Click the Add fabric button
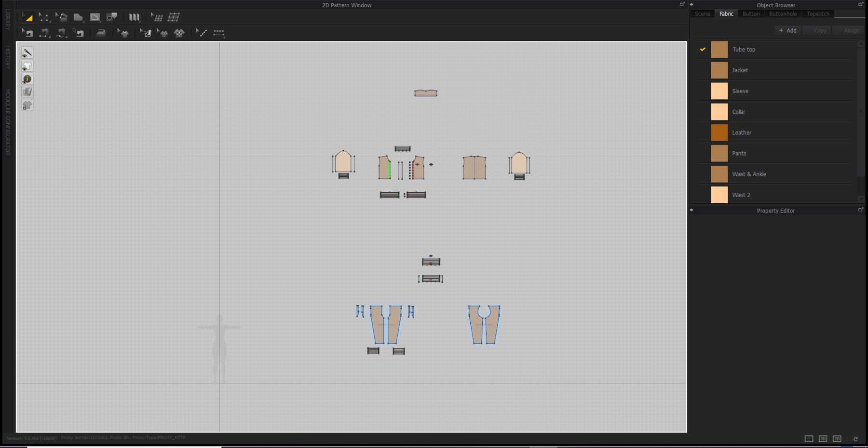Image resolution: width=868 pixels, height=448 pixels. 787,30
